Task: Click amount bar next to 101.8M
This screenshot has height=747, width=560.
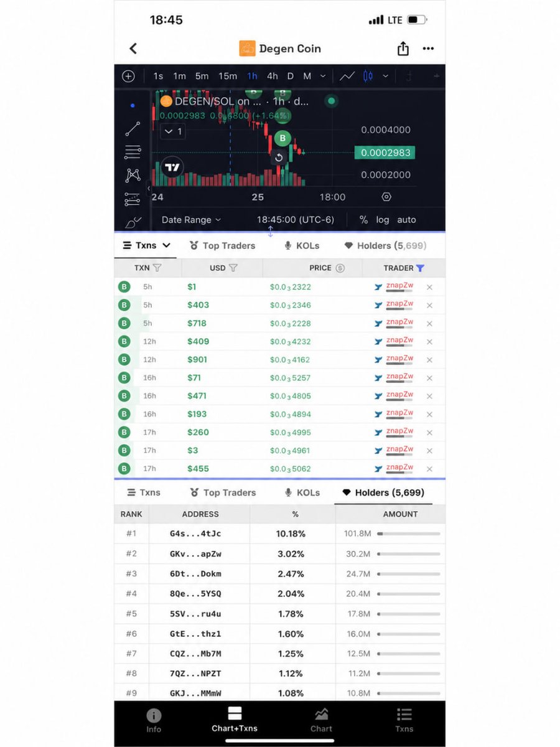Action: [408, 533]
